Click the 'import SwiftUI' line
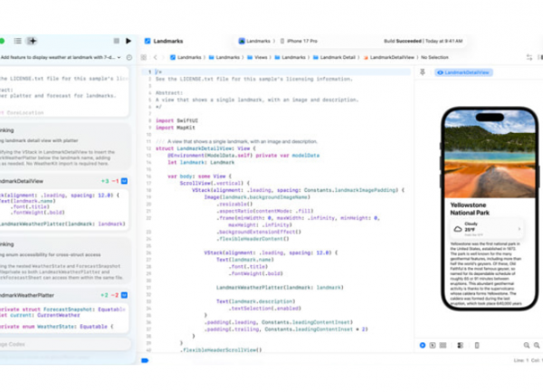This screenshot has width=543, height=392. point(176,120)
